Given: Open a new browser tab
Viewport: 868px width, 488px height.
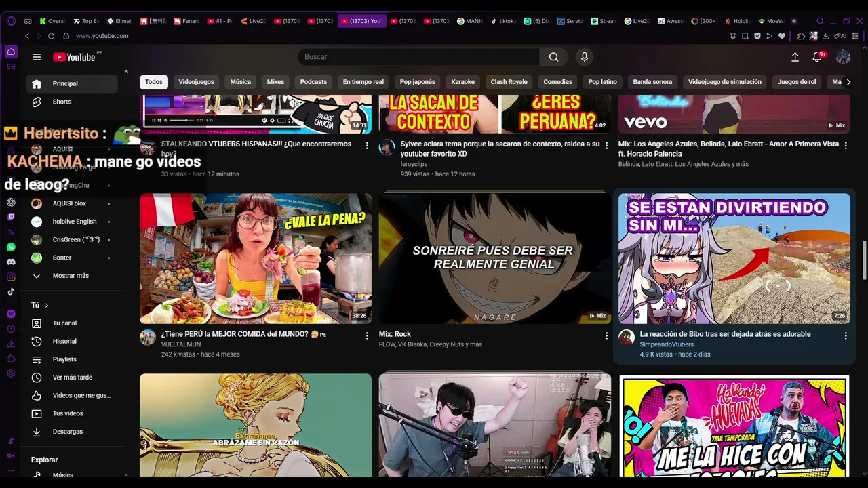Looking at the screenshot, I should (x=794, y=21).
